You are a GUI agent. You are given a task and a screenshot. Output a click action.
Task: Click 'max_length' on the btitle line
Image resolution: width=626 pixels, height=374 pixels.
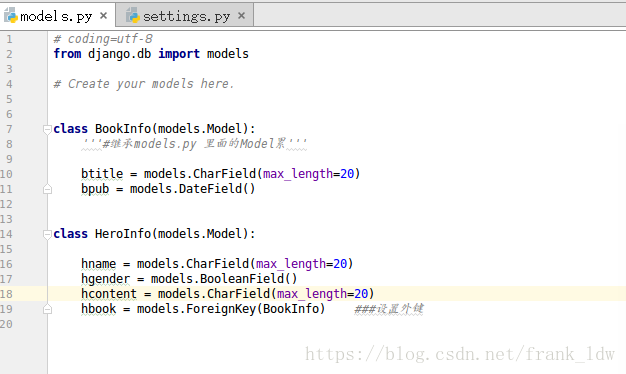pyautogui.click(x=298, y=174)
